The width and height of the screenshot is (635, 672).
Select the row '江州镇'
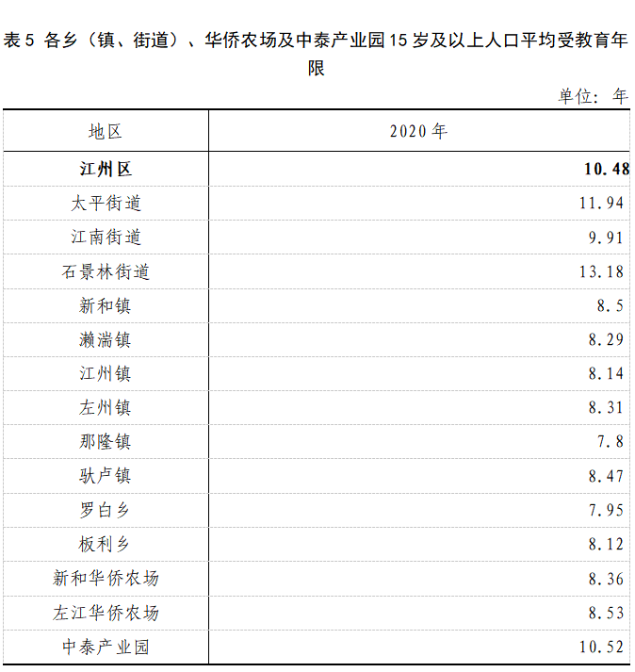[317, 373]
